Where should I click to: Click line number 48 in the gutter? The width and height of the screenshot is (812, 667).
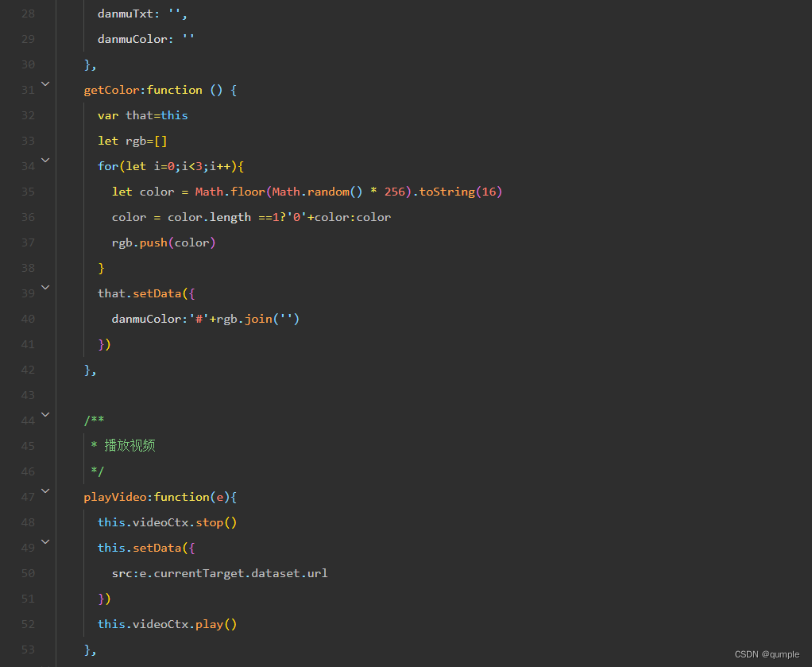click(28, 522)
